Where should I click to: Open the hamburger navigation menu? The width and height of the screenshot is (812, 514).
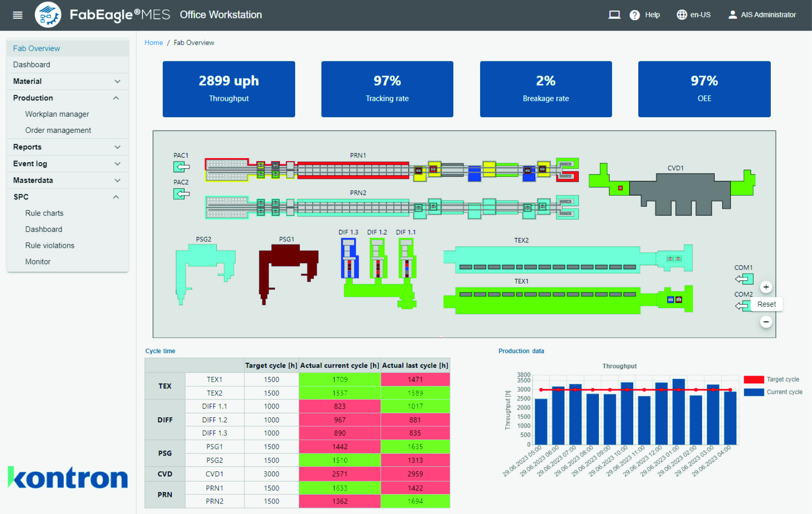pyautogui.click(x=17, y=15)
